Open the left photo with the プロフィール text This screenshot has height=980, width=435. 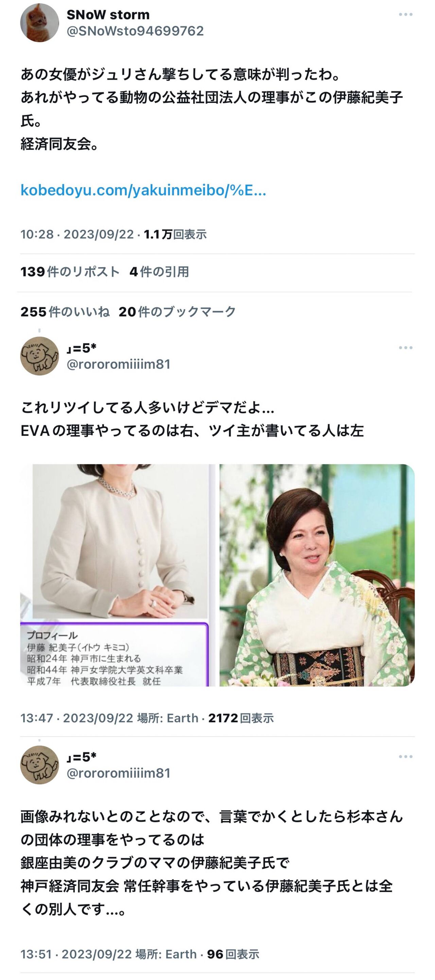[118, 575]
